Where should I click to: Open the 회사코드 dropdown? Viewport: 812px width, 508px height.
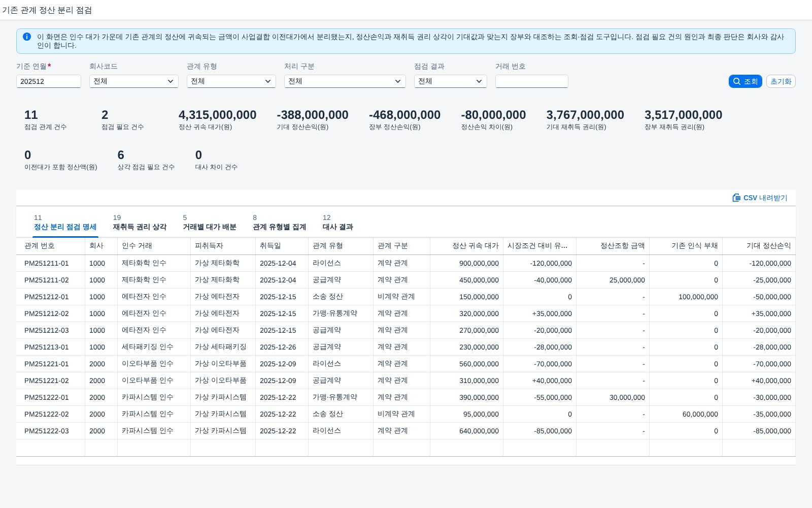click(x=134, y=81)
